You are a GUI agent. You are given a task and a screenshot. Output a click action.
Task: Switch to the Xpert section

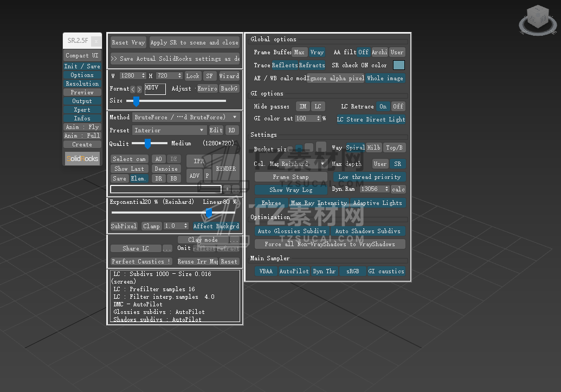82,110
